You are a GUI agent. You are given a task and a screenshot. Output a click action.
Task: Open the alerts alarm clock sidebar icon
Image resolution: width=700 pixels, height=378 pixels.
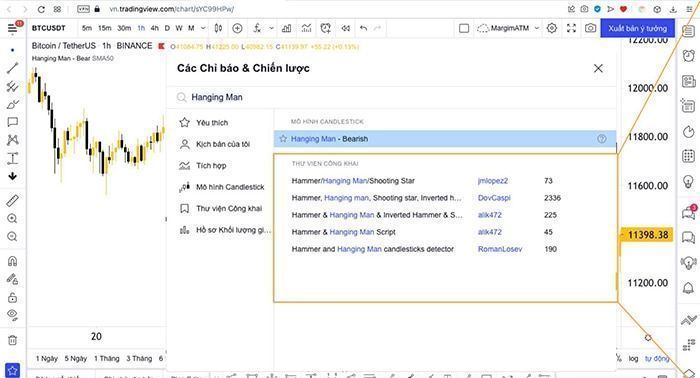click(688, 56)
